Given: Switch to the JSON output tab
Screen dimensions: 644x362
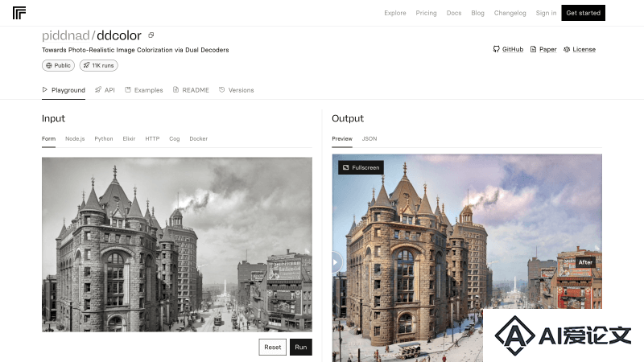Looking at the screenshot, I should tap(369, 138).
